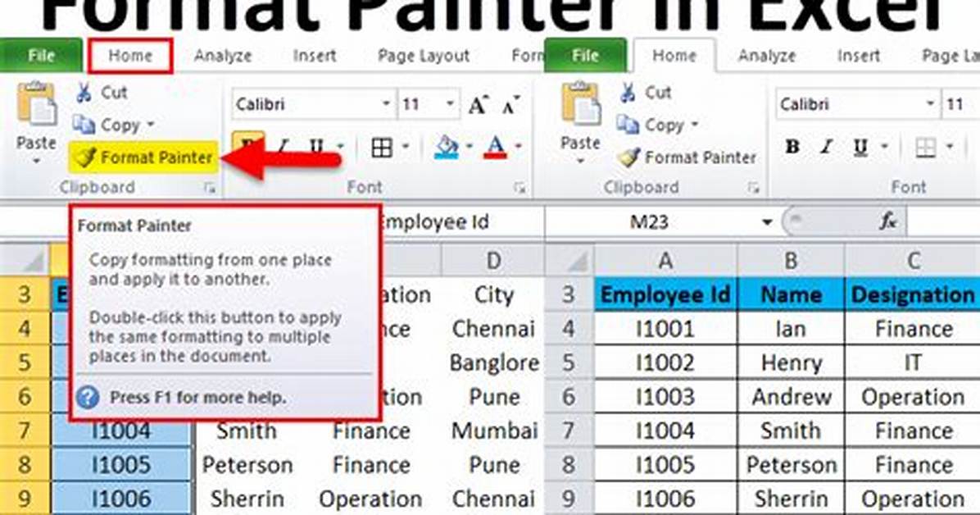Click the Shrink Font icon in left window

pyautogui.click(x=510, y=105)
